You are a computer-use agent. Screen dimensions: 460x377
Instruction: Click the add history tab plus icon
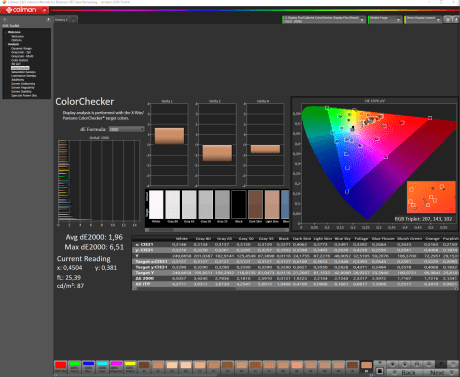74,20
